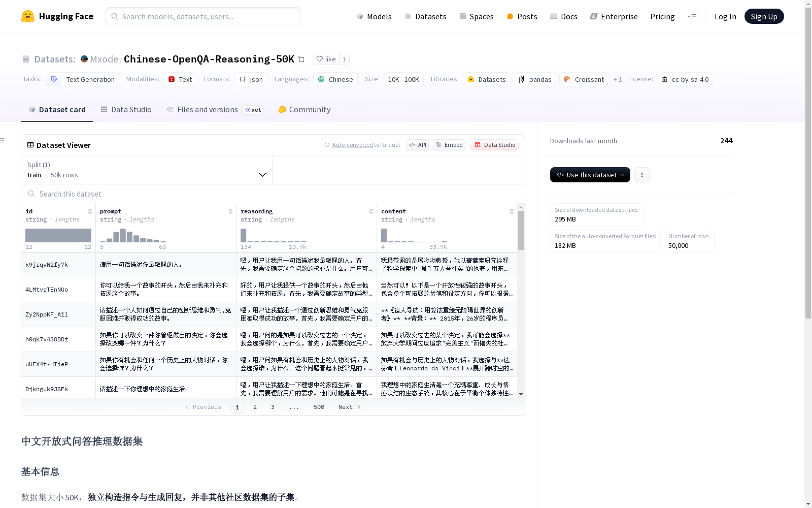Expand the +1 more libraries tag
The image size is (812, 508).
click(617, 79)
